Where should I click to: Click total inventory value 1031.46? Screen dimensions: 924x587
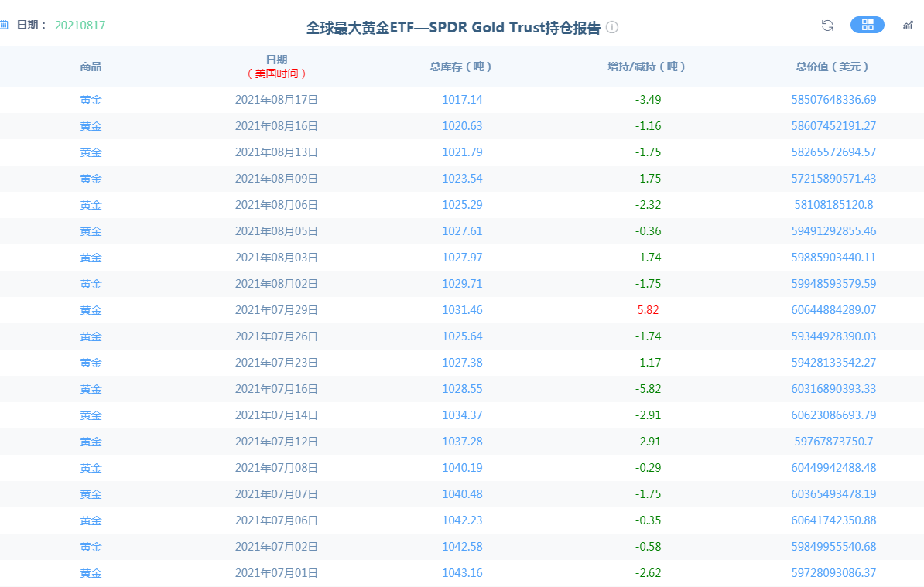pos(462,309)
